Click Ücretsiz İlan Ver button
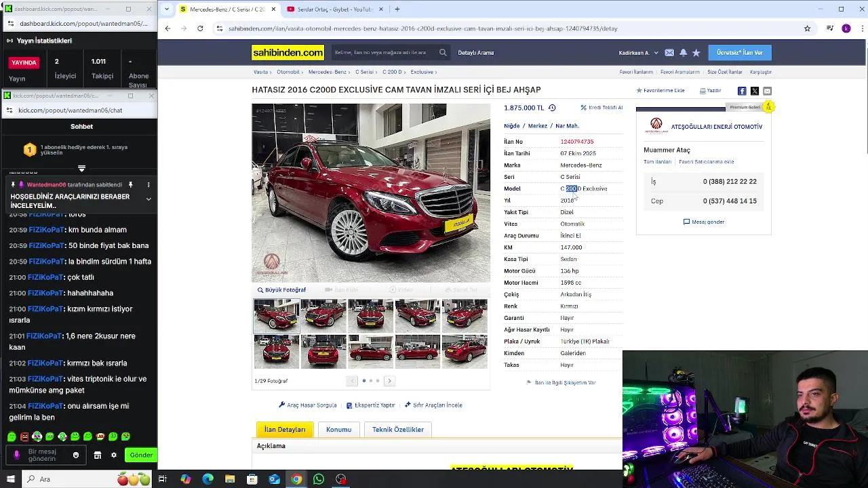 coord(740,53)
